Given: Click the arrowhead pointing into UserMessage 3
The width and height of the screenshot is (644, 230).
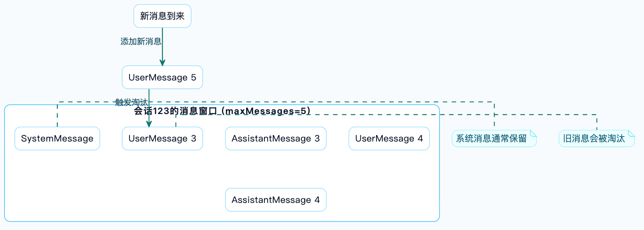Looking at the screenshot, I should pos(149,124).
